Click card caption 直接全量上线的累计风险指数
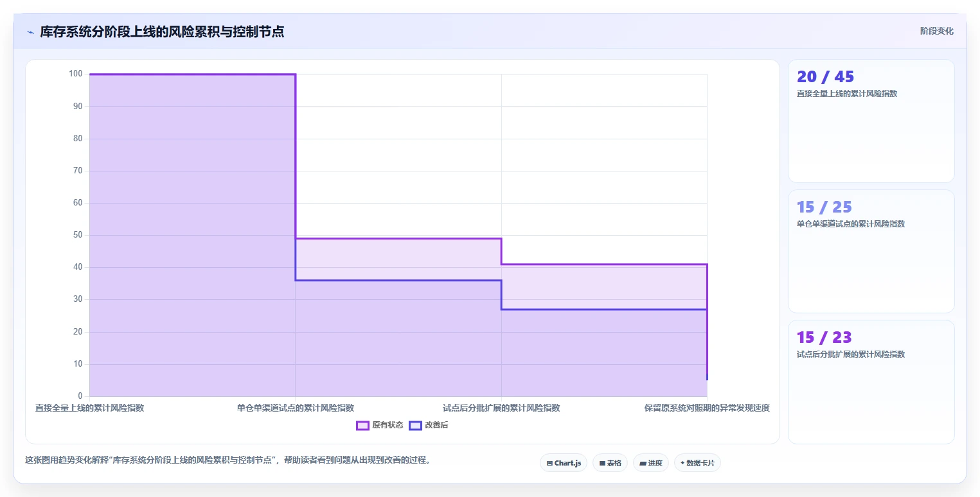The width and height of the screenshot is (980, 497). (x=847, y=94)
